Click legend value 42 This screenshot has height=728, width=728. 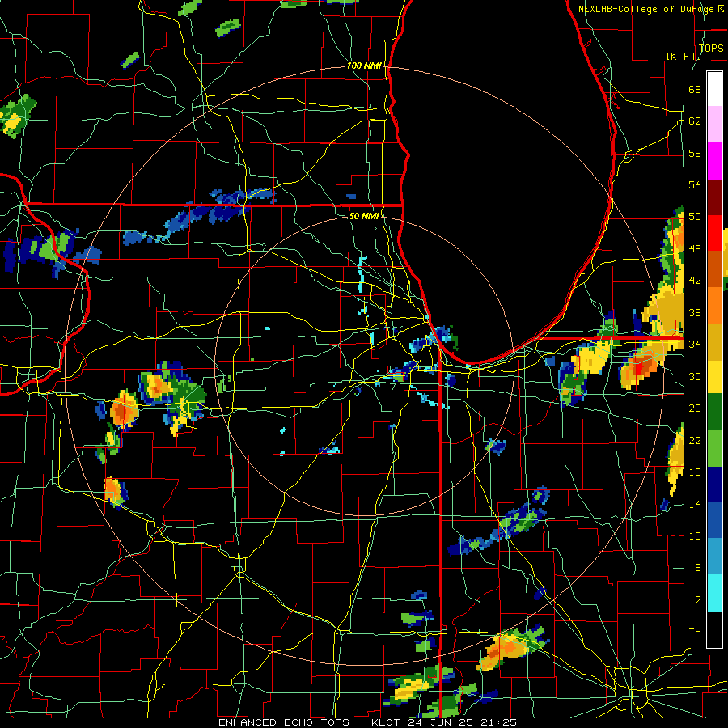[x=695, y=281]
